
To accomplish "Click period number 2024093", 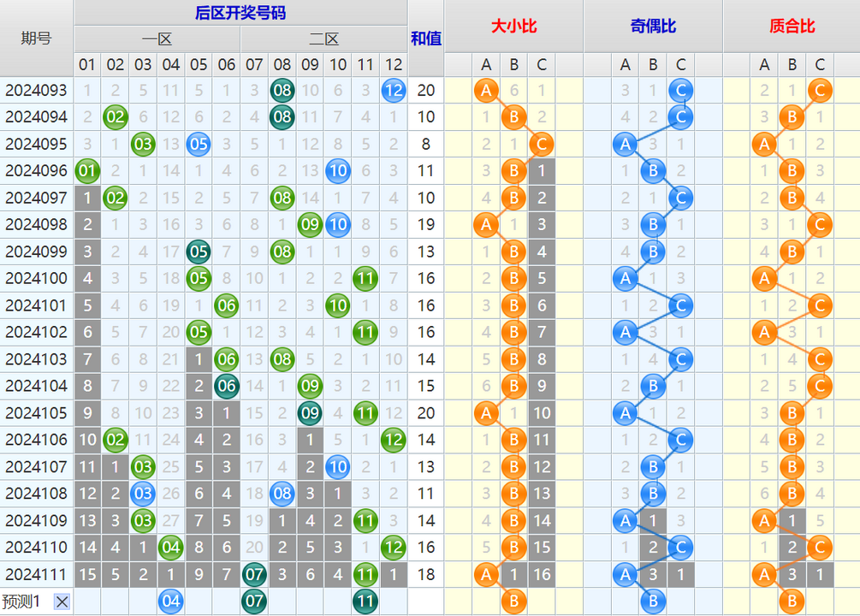I will pos(36,91).
